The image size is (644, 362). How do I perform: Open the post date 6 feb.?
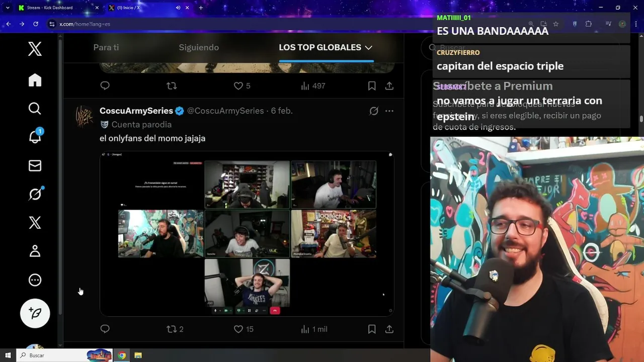pyautogui.click(x=282, y=111)
